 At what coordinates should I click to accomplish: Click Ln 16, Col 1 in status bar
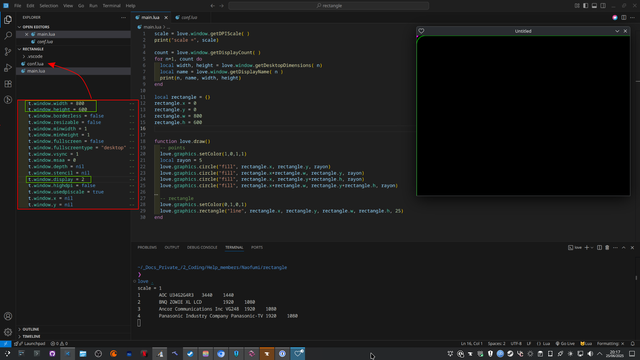click(471, 344)
